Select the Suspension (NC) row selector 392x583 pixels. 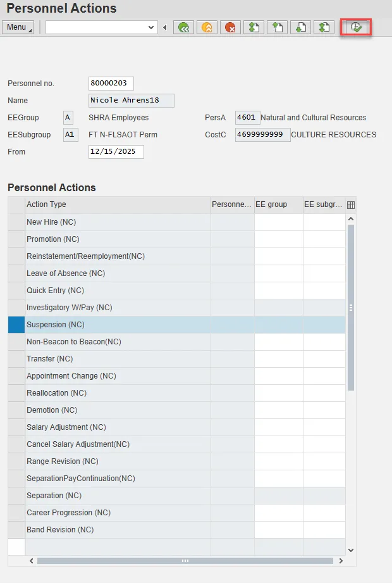click(16, 325)
